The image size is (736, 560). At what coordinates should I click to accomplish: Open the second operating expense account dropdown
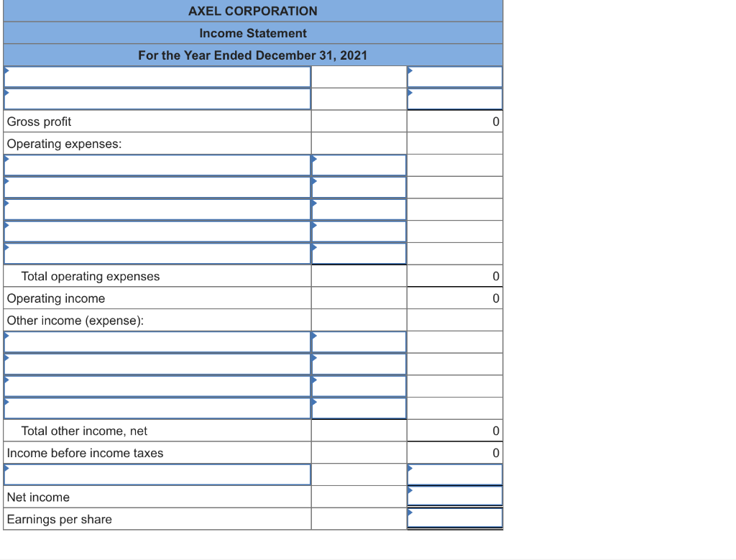click(x=157, y=187)
